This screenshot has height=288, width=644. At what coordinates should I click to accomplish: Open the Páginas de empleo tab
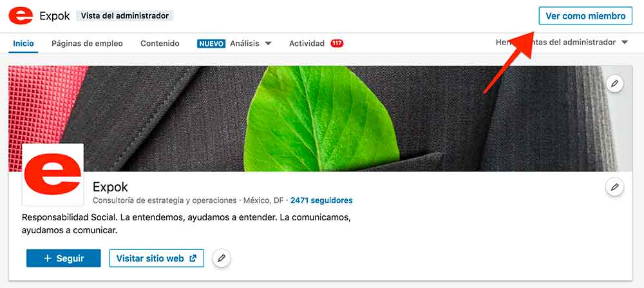click(87, 44)
